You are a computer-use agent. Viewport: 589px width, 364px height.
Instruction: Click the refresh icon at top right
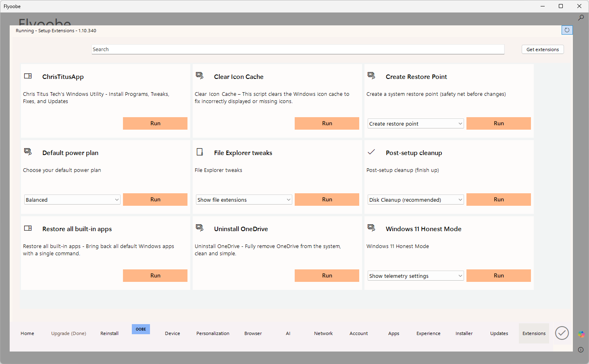(x=567, y=30)
